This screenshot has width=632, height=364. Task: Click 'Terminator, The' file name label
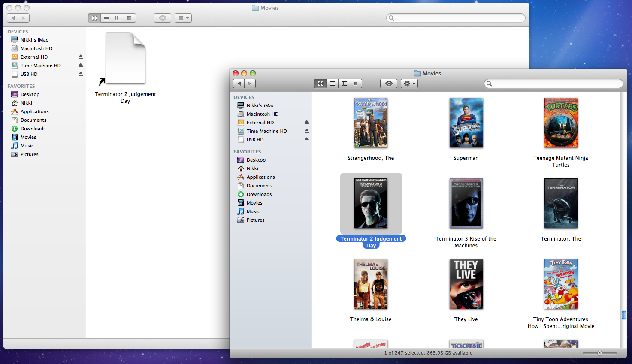click(x=561, y=239)
